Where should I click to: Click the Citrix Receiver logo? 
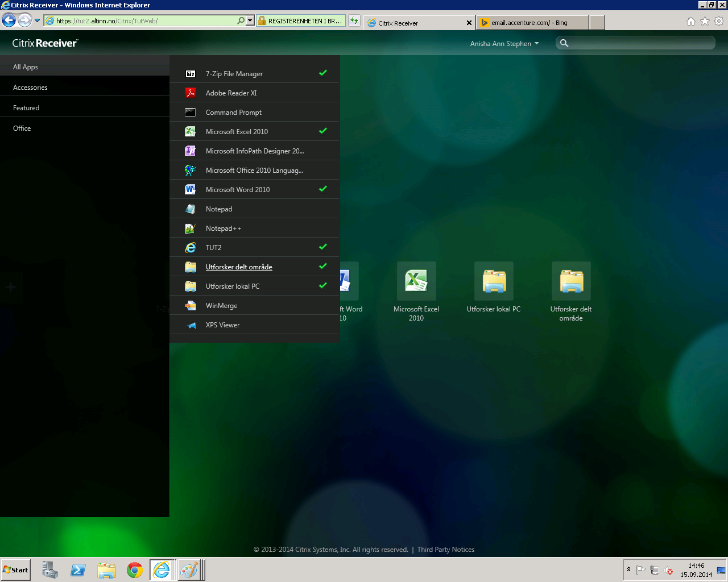(x=45, y=43)
